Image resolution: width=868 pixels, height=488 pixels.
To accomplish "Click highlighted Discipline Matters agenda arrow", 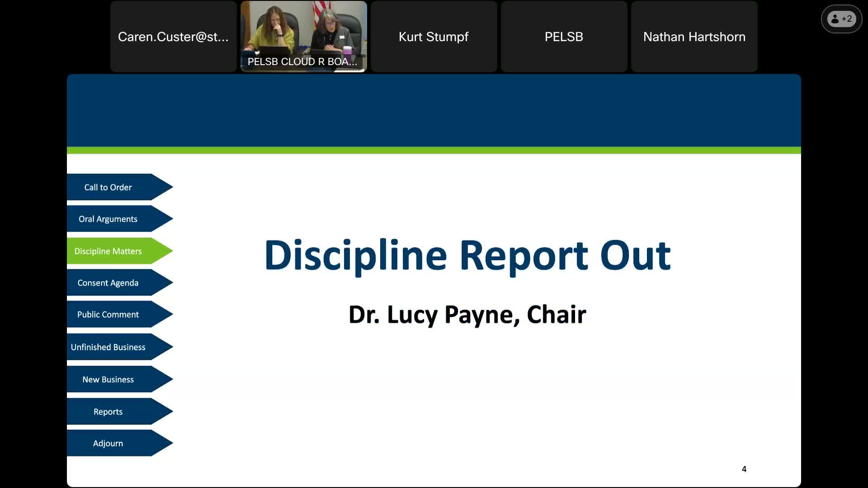I will pos(108,251).
